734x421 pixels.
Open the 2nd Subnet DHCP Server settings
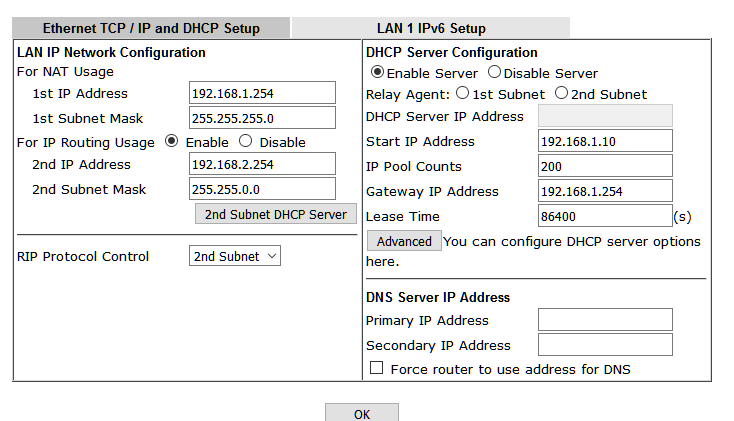[x=276, y=214]
